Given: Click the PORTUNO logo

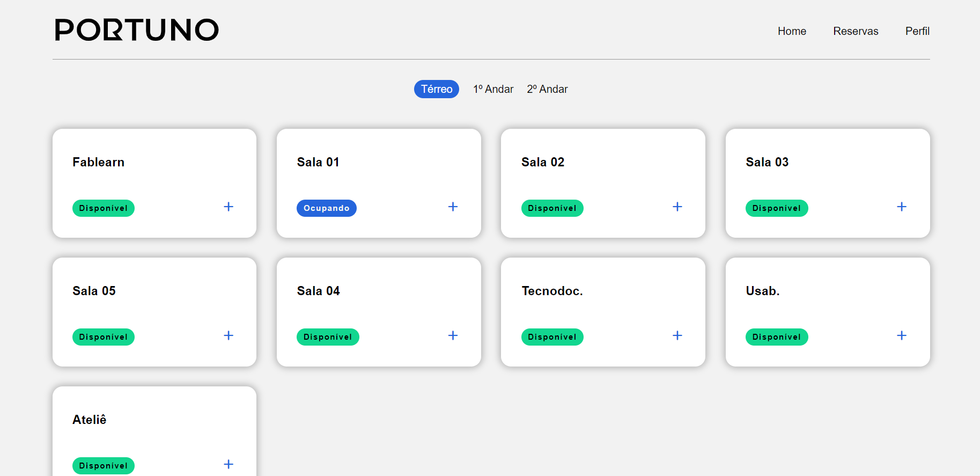Looking at the screenshot, I should tap(136, 30).
